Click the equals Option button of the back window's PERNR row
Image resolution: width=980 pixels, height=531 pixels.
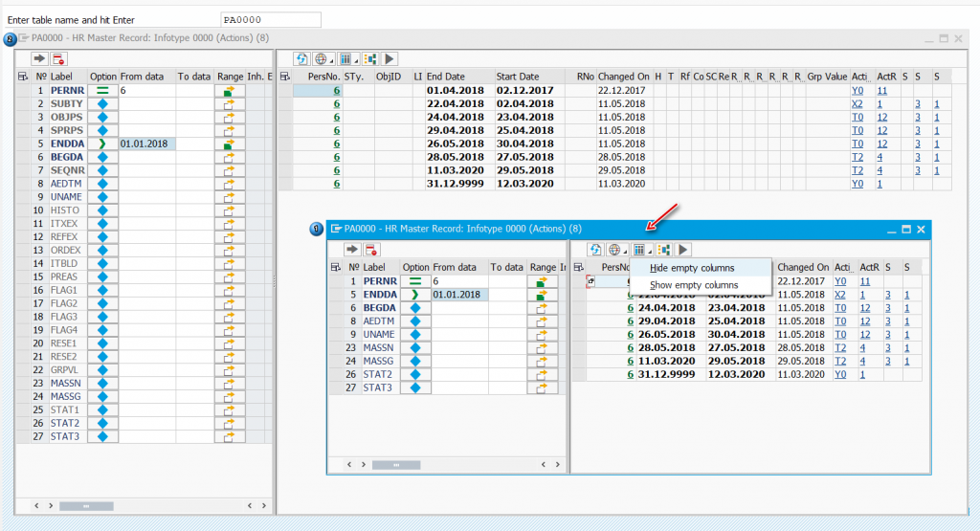[102, 91]
